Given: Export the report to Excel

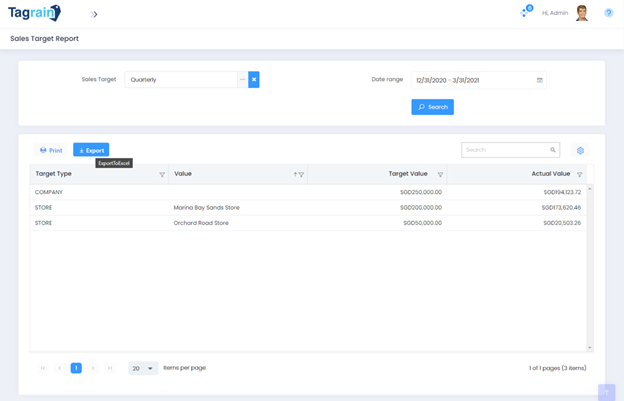Looking at the screenshot, I should [91, 150].
